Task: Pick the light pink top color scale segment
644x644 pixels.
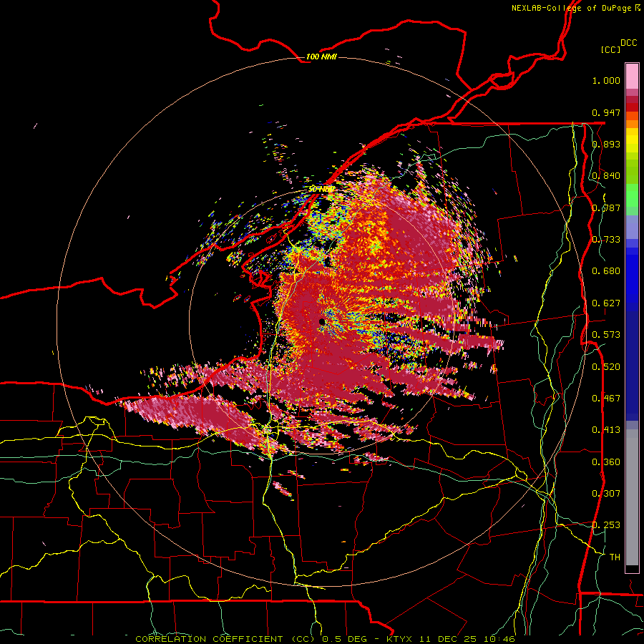Action: (x=632, y=76)
